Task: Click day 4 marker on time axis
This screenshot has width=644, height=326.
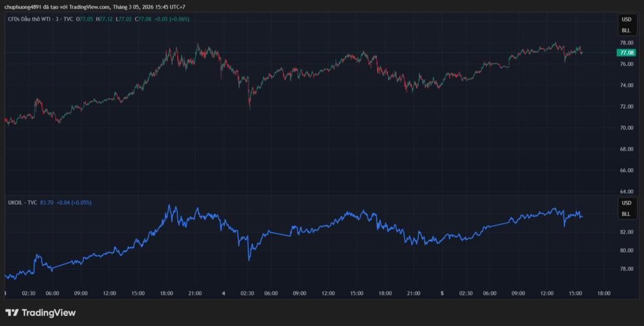Action: coord(224,293)
